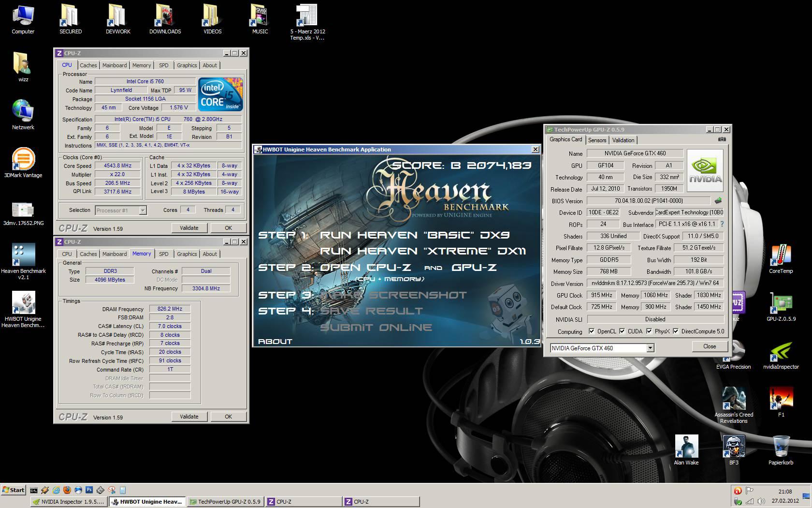Switch to Mainboard tab in top CPU-Z window
This screenshot has height=508, width=812.
pos(115,65)
